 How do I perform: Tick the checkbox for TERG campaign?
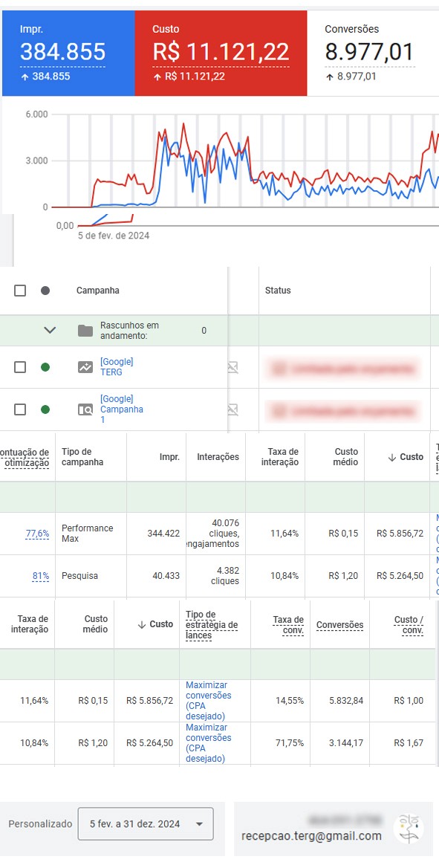click(x=20, y=367)
